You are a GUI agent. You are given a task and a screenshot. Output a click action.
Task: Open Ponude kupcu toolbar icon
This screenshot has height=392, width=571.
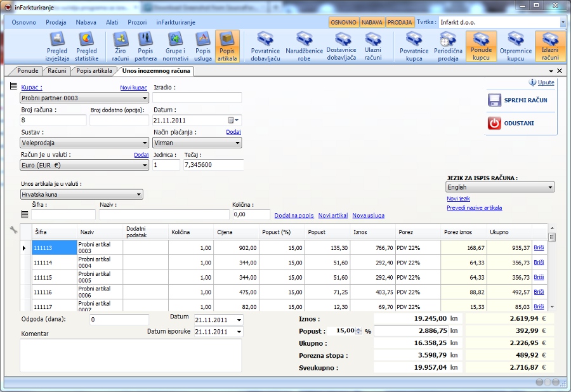[x=481, y=46]
